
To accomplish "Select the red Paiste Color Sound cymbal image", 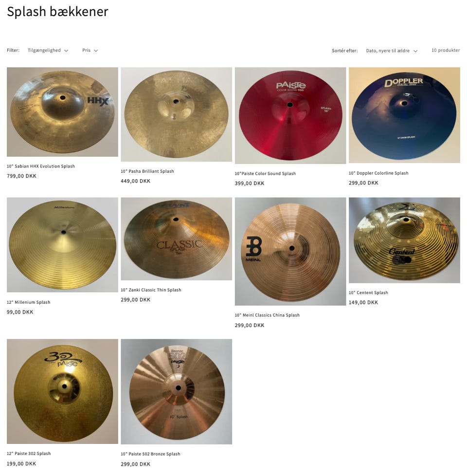I will (290, 116).
